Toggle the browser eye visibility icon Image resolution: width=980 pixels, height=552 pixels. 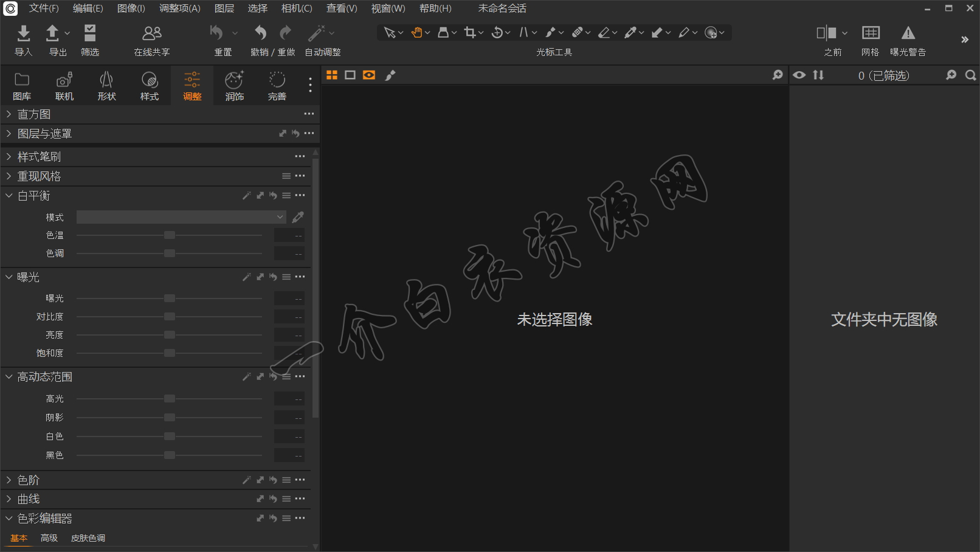click(799, 75)
